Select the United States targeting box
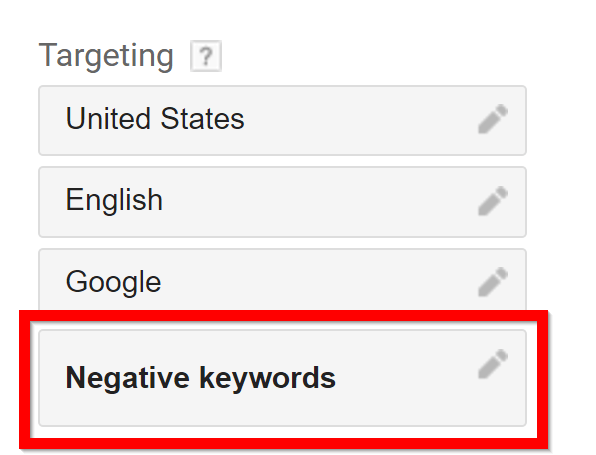The height and width of the screenshot is (455, 596). click(282, 120)
